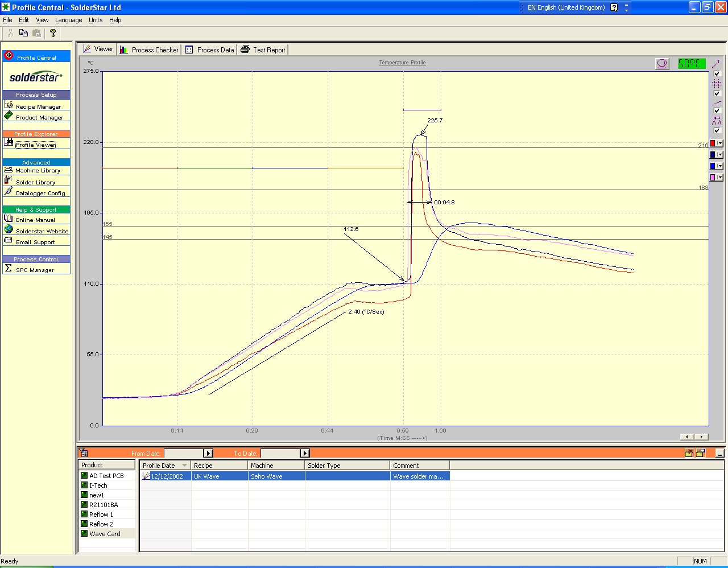Click the temperature slope measurement icon

pyautogui.click(x=717, y=64)
